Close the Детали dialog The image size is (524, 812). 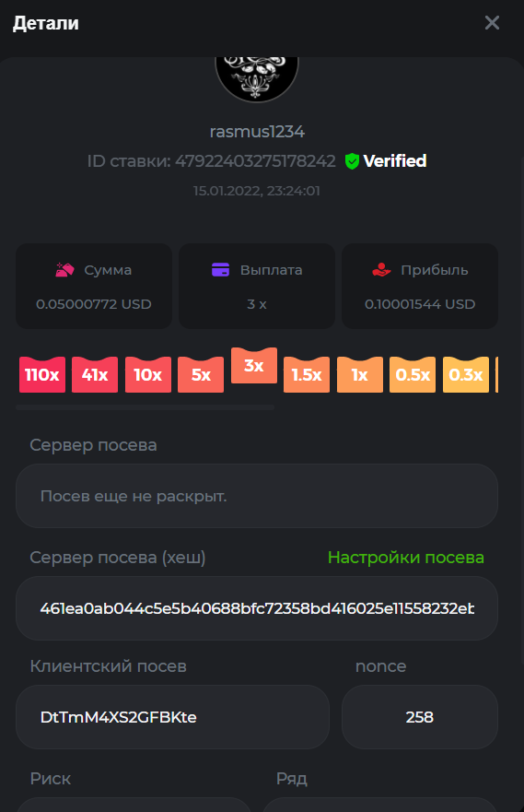tap(492, 22)
